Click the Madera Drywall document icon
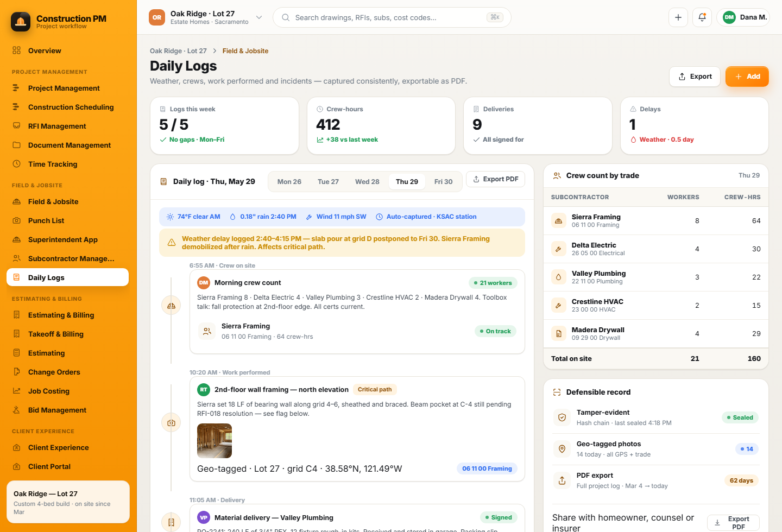 coord(558,334)
